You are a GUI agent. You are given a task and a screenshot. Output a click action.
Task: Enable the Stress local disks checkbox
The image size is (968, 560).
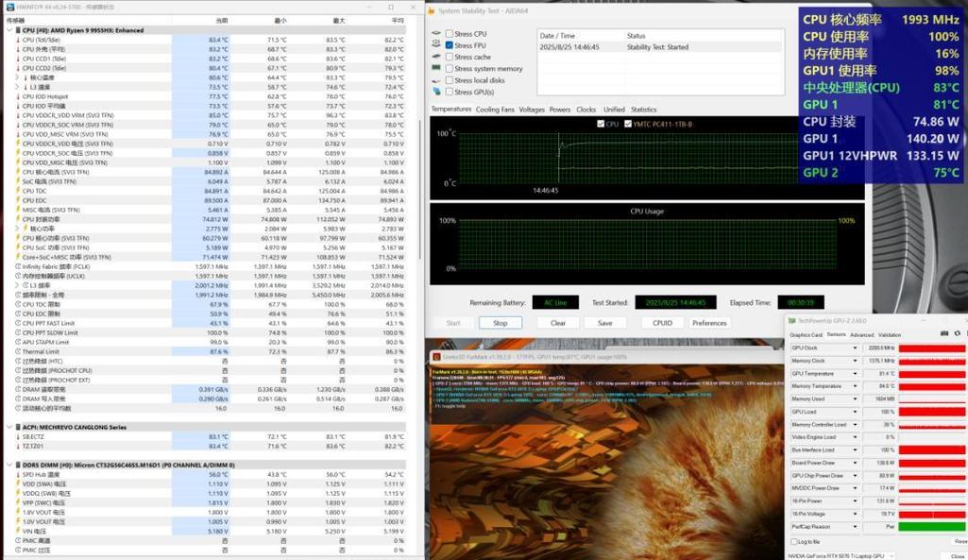coord(450,80)
